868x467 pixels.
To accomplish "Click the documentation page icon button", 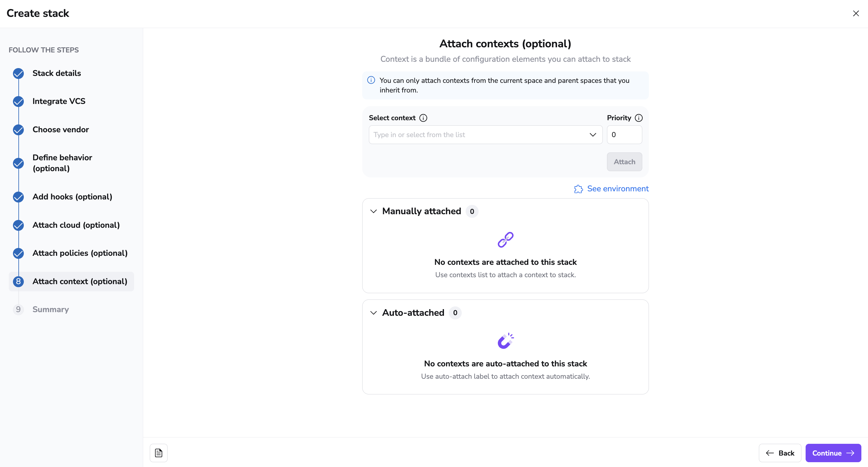I will [158, 453].
